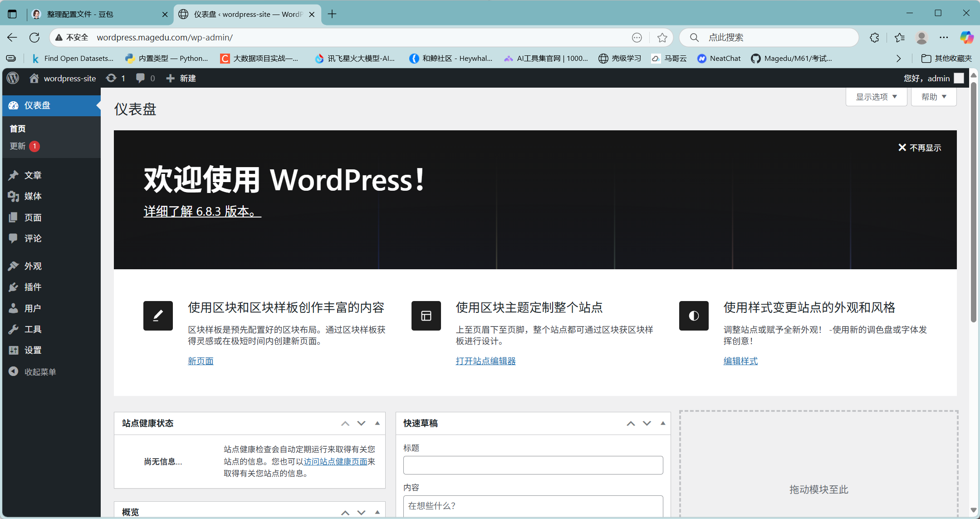This screenshot has height=519, width=980.
Task: Click the WordPress logo in admin bar
Action: pos(13,78)
